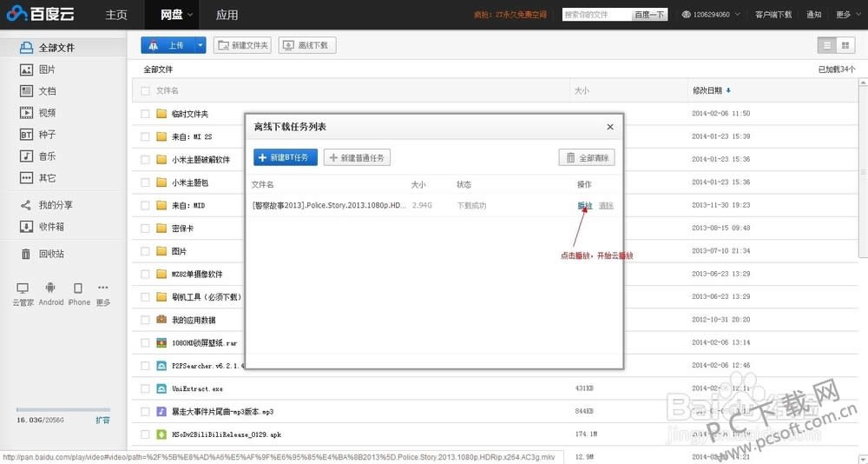Click the 离线下载 toolbar button
The image size is (868, 464).
click(x=307, y=45)
